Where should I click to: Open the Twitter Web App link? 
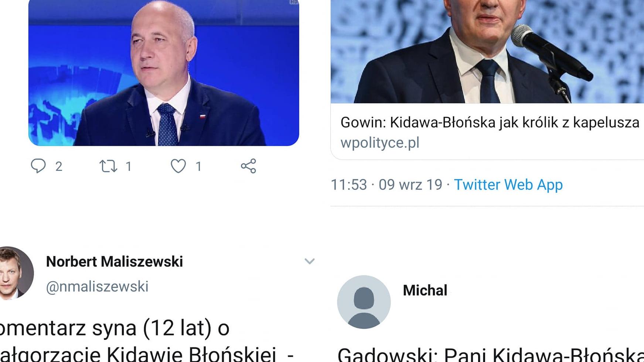coord(508,185)
